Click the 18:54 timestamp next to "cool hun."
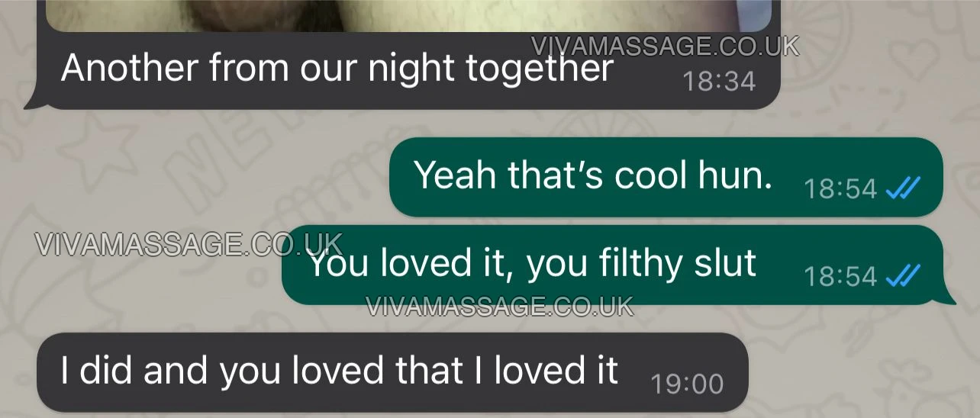This screenshot has width=980, height=418. tap(840, 188)
